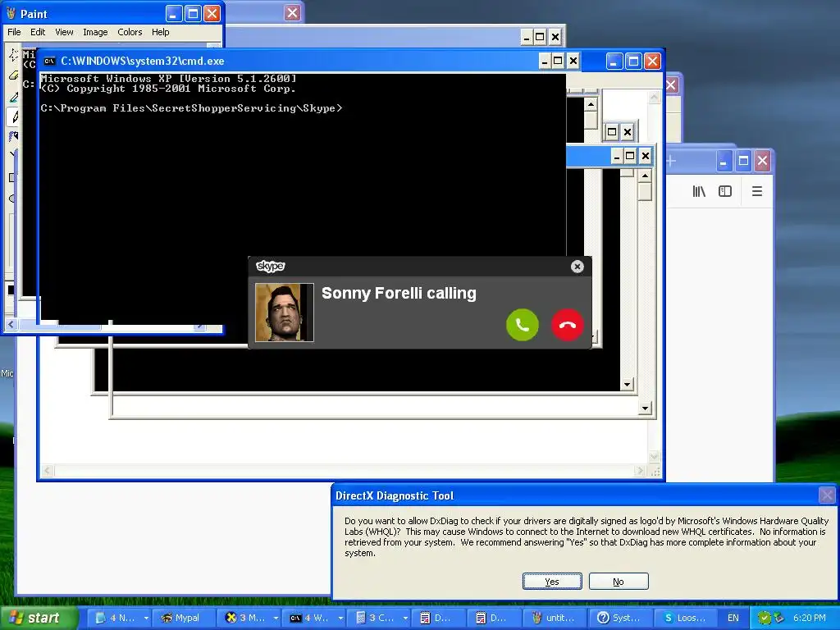
Task: Select the Ellipse tool in Paint
Action: click(x=11, y=199)
